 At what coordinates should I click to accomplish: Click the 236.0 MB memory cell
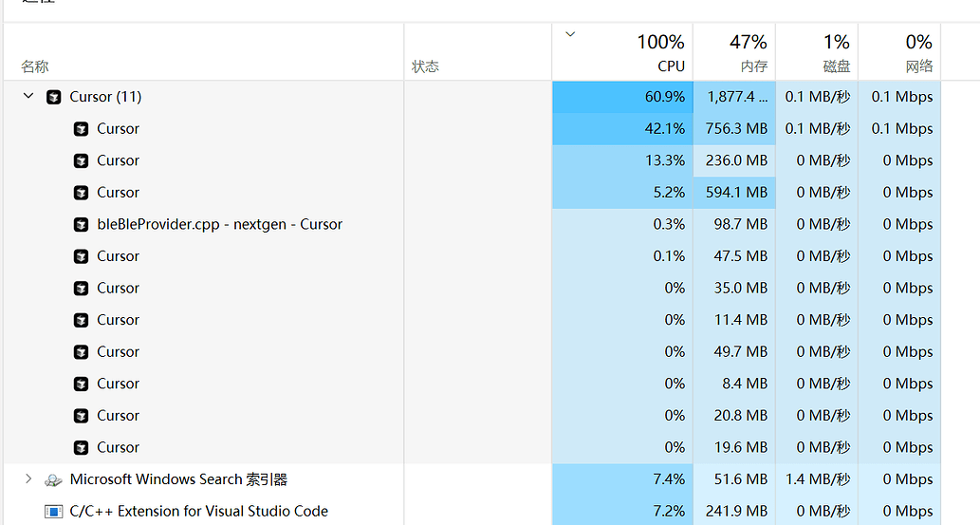click(734, 160)
